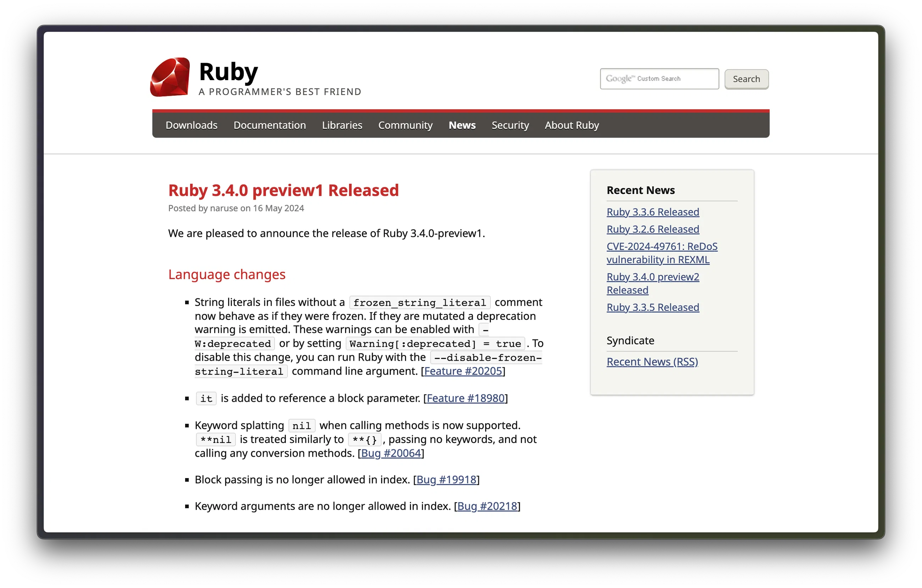The width and height of the screenshot is (922, 588).
Task: Toggle the Ruby 3.2.6 Released news link
Action: (x=652, y=228)
